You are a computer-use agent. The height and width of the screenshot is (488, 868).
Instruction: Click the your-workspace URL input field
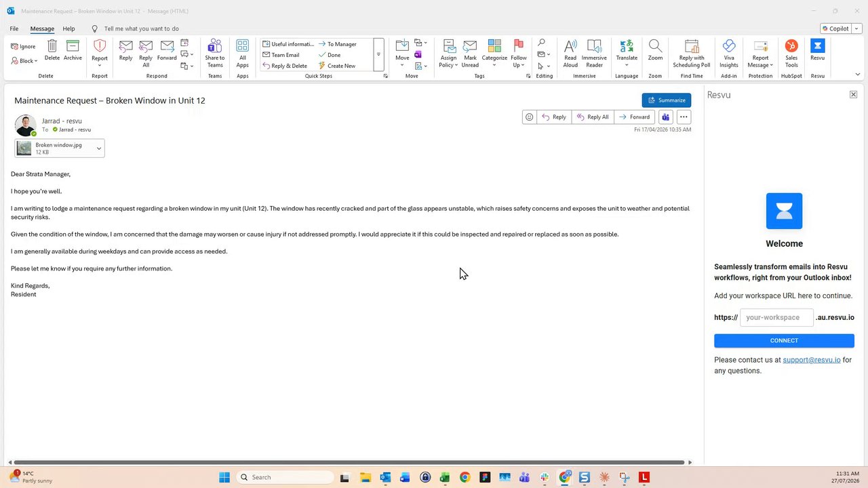click(776, 317)
